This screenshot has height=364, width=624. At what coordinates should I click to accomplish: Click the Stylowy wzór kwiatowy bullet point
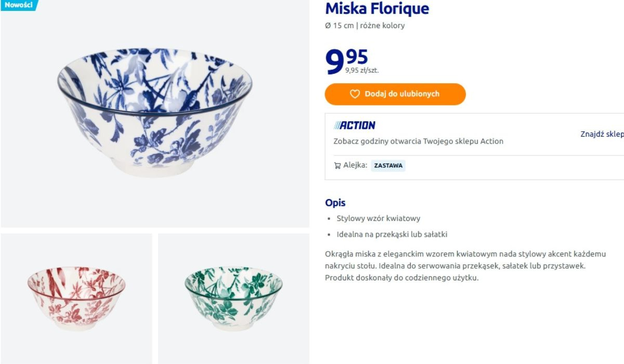378,218
